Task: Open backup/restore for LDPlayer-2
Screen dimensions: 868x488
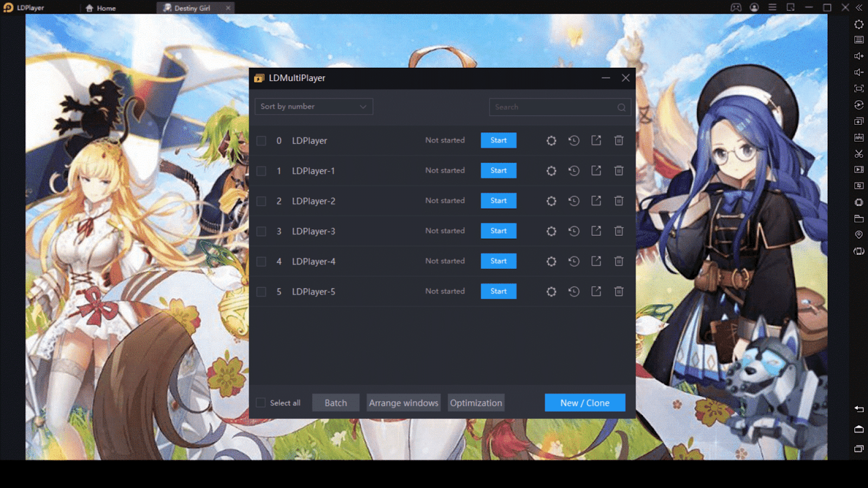Action: click(x=573, y=201)
